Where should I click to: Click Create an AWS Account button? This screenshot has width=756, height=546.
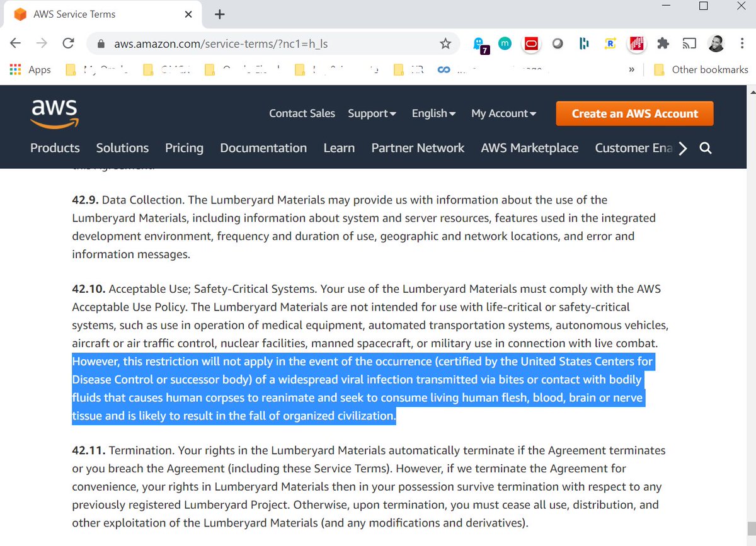click(634, 113)
